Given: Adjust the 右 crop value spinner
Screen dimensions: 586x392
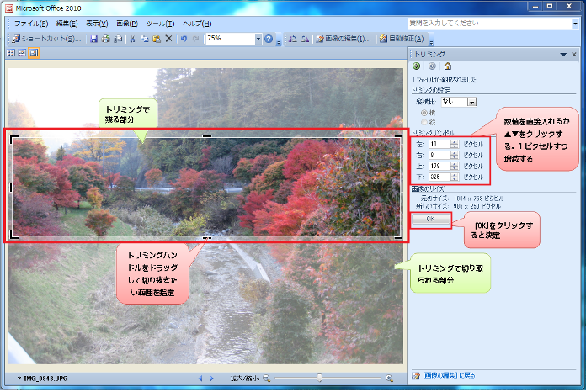Looking at the screenshot, I should [455, 155].
